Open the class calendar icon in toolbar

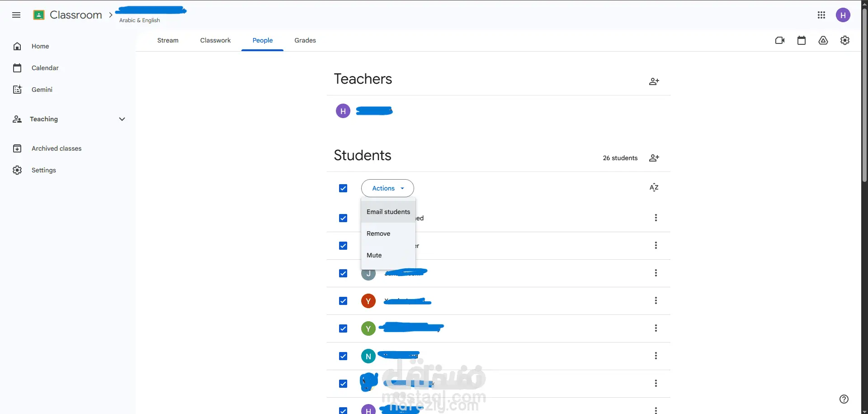pos(802,40)
